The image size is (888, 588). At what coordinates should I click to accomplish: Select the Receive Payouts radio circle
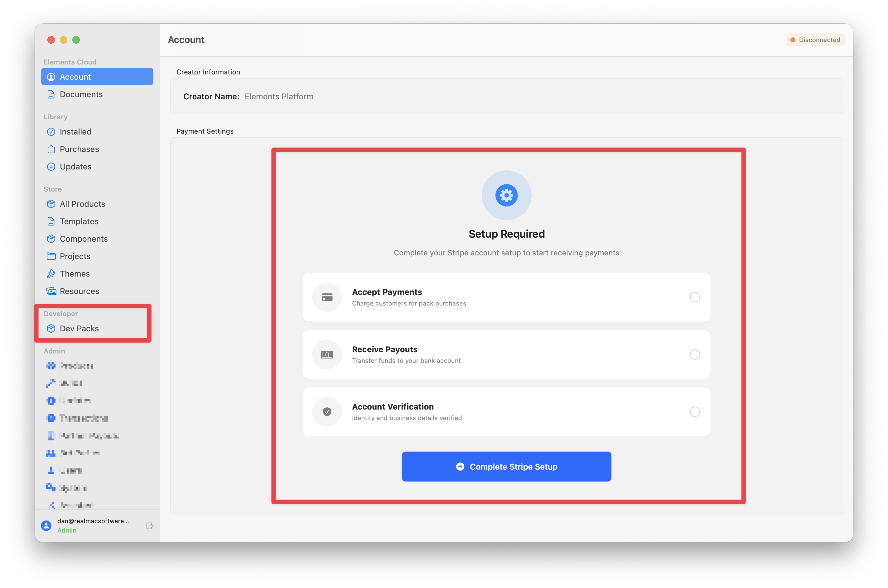695,355
